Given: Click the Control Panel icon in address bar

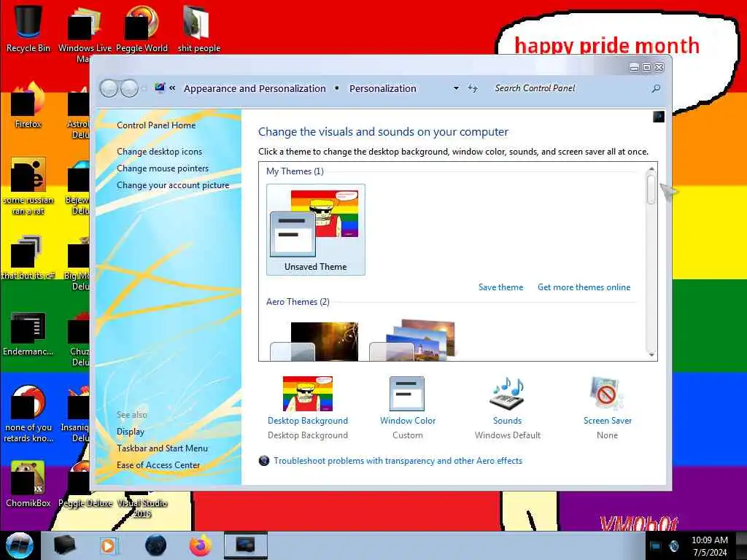Looking at the screenshot, I should (160, 87).
